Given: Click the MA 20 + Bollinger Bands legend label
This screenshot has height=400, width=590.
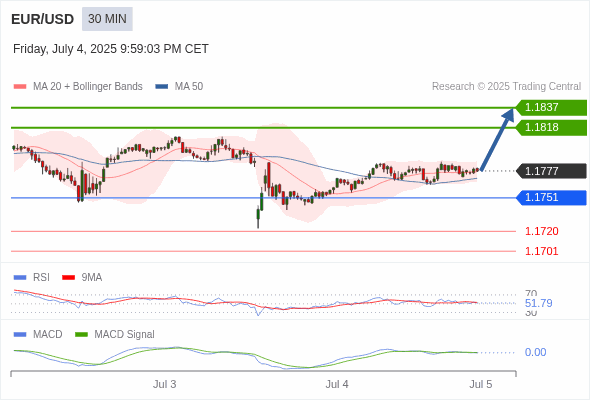Looking at the screenshot, I should 88,87.
